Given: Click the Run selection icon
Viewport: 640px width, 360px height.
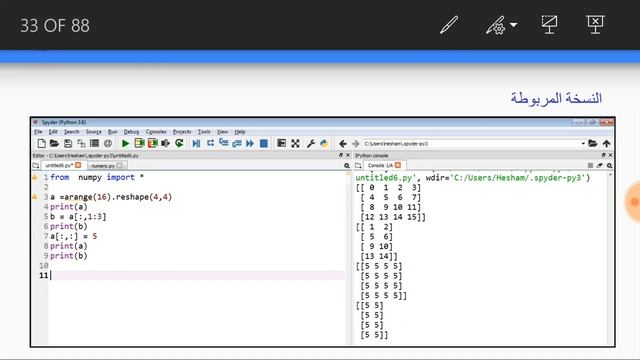Looking at the screenshot, I should 165,143.
